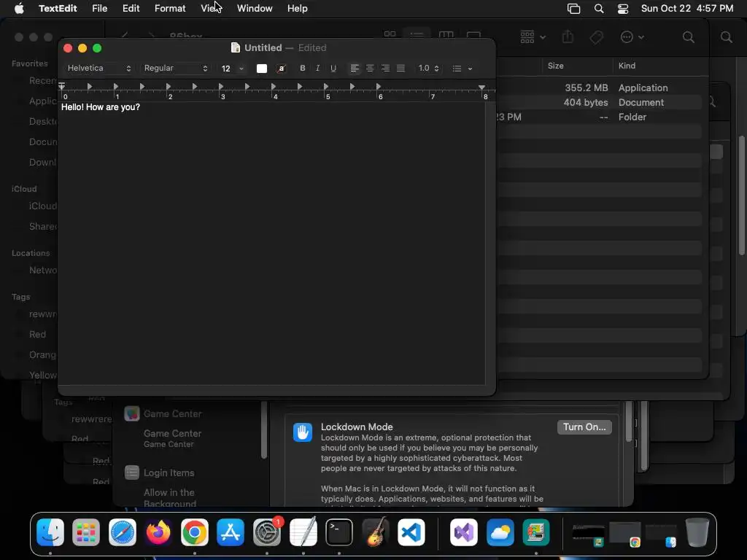Open Terminal from the Dock
The width and height of the screenshot is (747, 560).
pos(339,532)
